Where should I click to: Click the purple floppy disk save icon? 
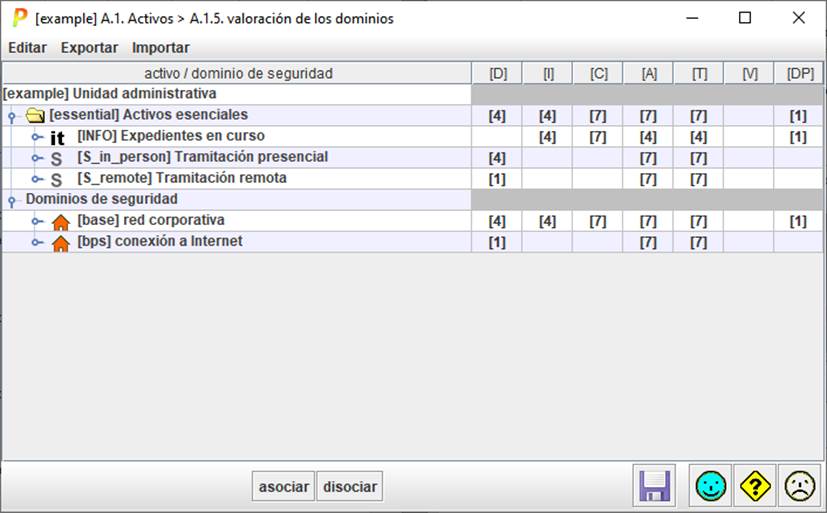[655, 486]
